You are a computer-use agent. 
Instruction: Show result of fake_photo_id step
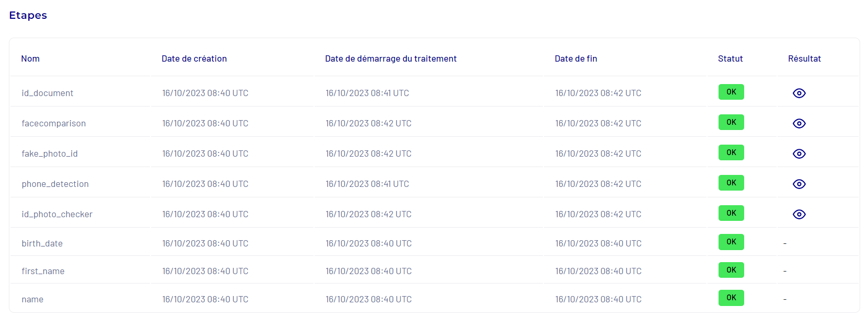798,154
